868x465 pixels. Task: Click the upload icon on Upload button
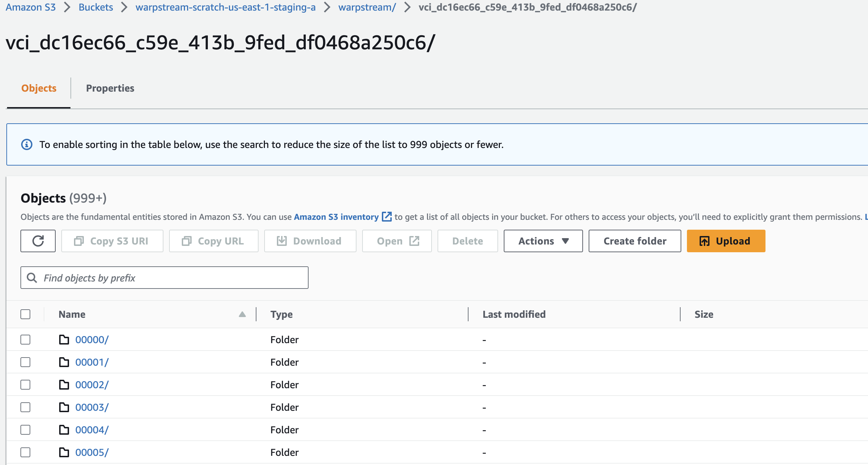pos(704,241)
